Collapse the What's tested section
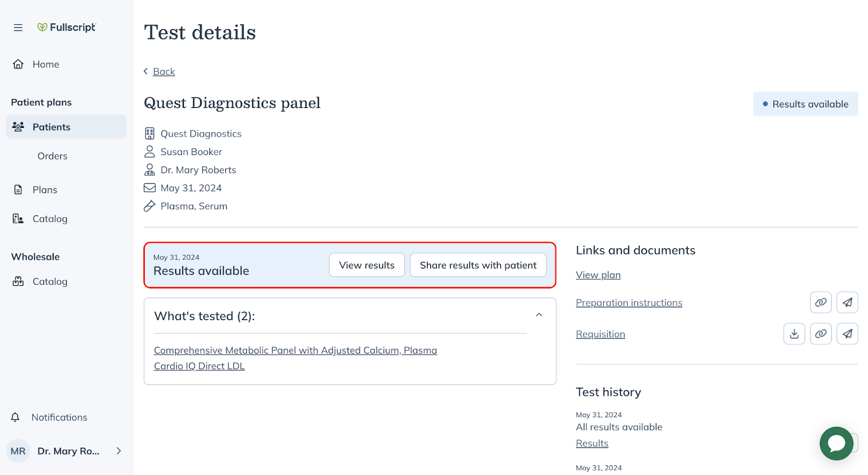Image resolution: width=868 pixels, height=475 pixels. point(539,315)
